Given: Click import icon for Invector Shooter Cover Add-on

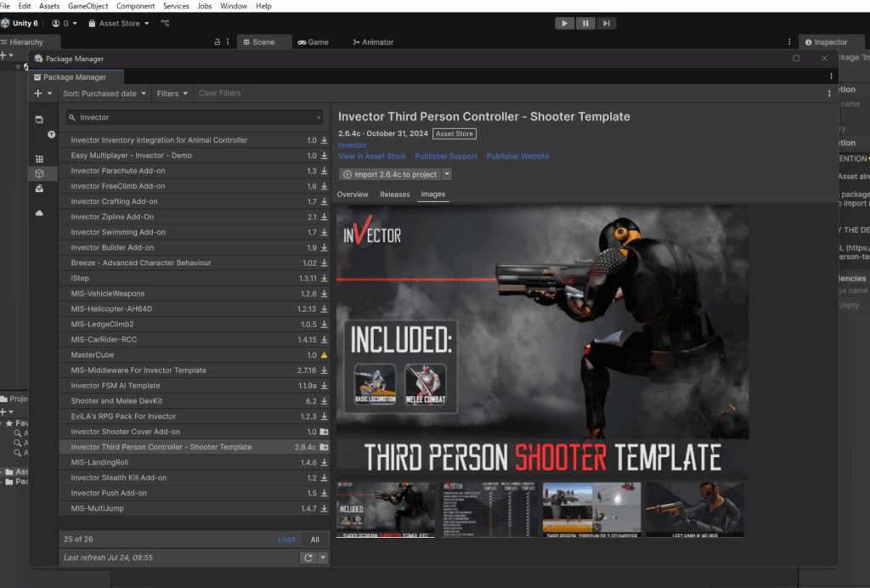Looking at the screenshot, I should 324,432.
